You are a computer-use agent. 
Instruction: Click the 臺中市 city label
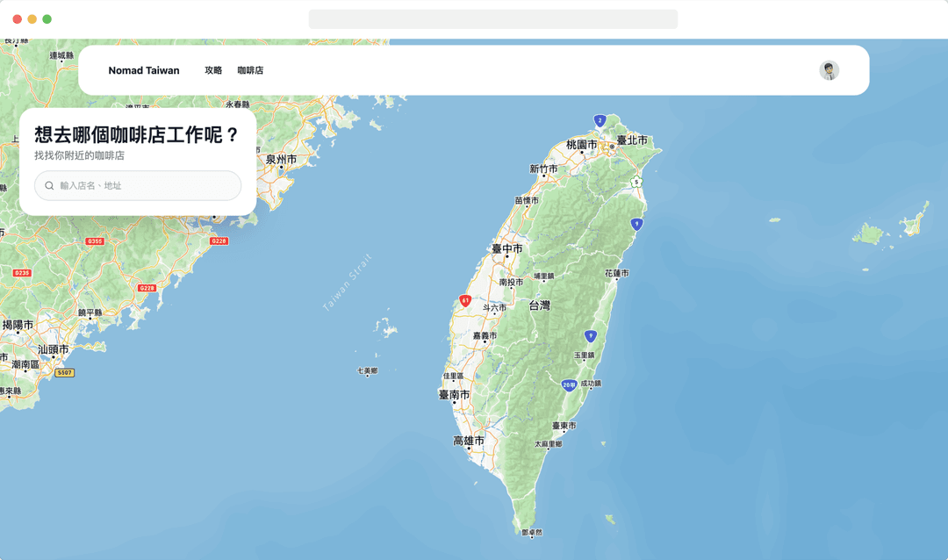[x=506, y=249]
